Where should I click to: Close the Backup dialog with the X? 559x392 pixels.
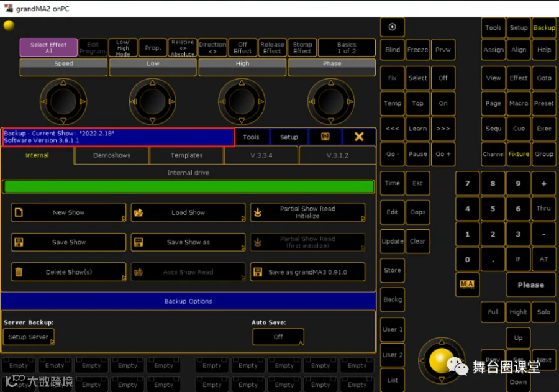359,137
